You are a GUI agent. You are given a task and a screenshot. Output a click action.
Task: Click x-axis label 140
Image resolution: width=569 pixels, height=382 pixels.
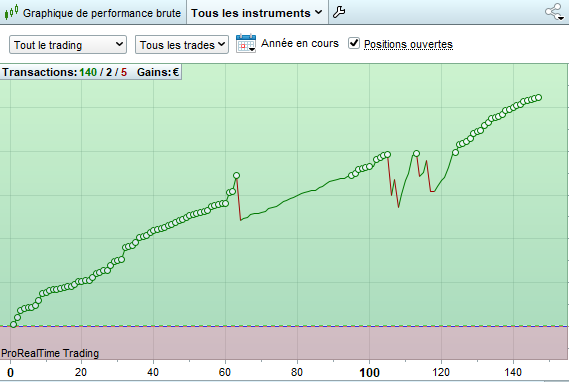(x=513, y=372)
